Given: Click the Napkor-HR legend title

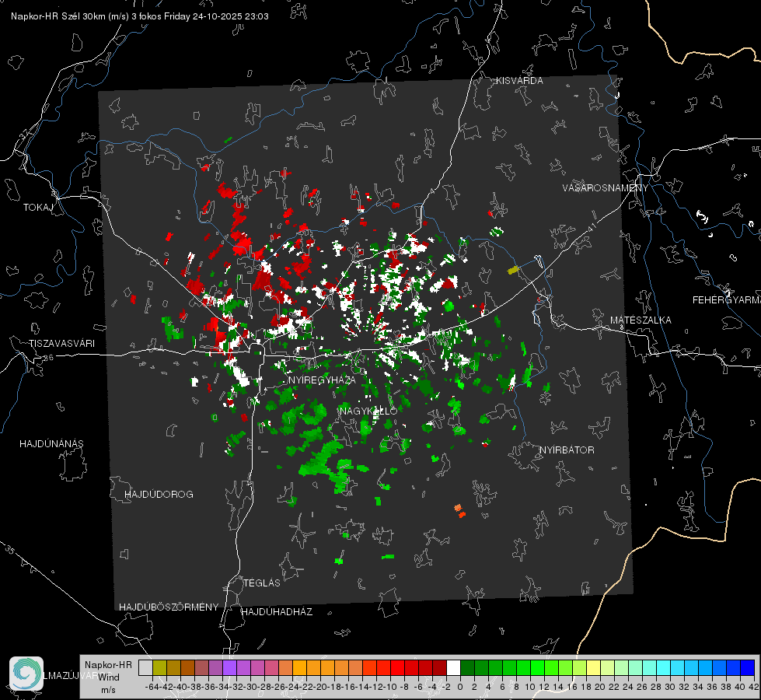Looking at the screenshot, I should coord(108,665).
